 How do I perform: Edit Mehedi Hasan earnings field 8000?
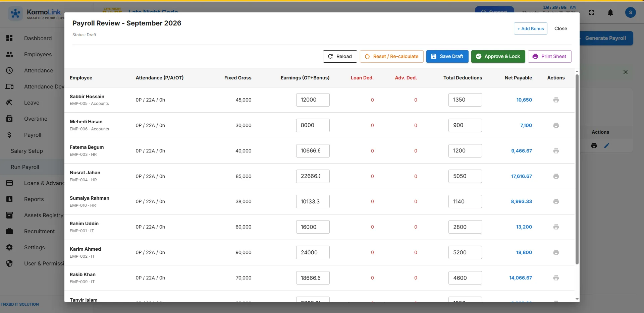point(313,125)
